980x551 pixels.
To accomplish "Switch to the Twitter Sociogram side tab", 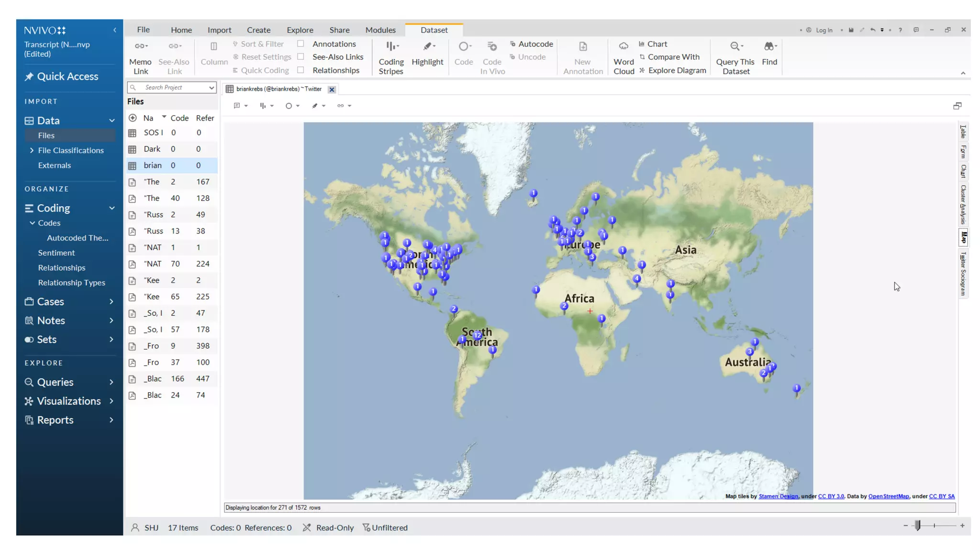I will 963,274.
